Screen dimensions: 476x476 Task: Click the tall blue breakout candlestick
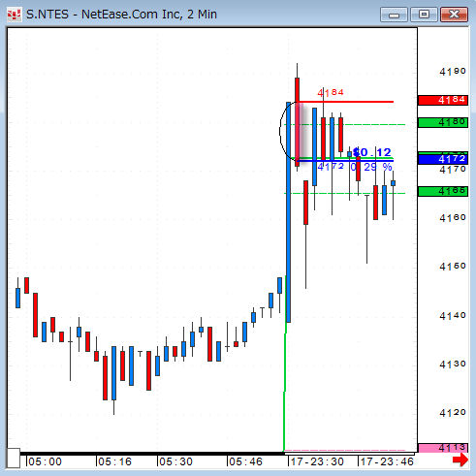click(288, 212)
